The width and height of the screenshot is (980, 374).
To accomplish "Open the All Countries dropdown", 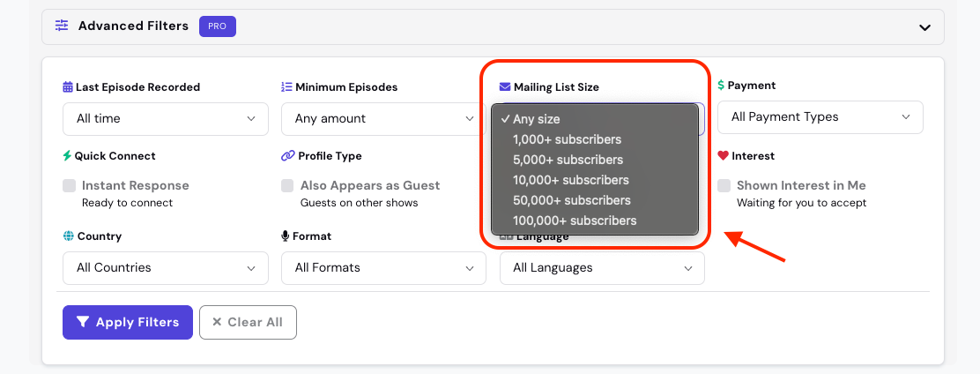I will click(166, 267).
